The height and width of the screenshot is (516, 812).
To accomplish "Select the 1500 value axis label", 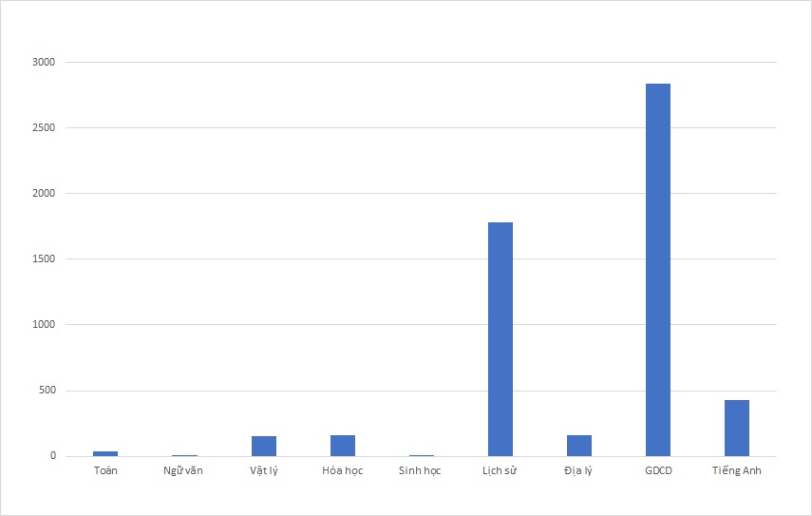I will (44, 259).
